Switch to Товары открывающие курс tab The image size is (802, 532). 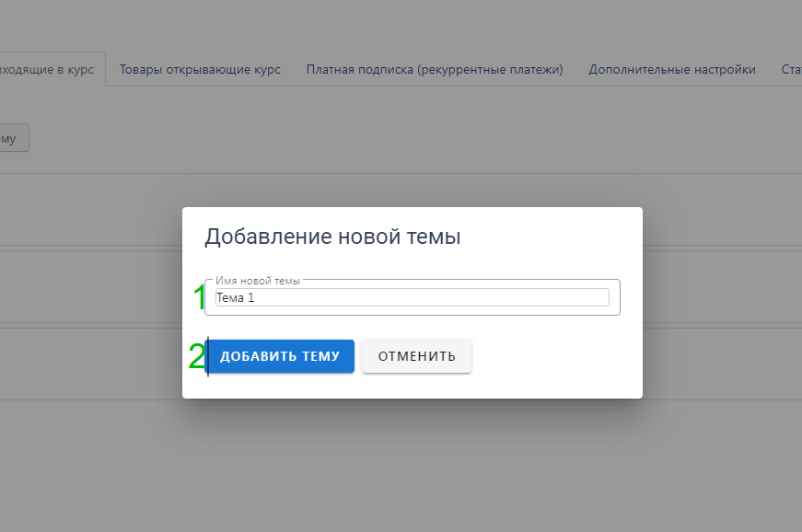point(200,69)
